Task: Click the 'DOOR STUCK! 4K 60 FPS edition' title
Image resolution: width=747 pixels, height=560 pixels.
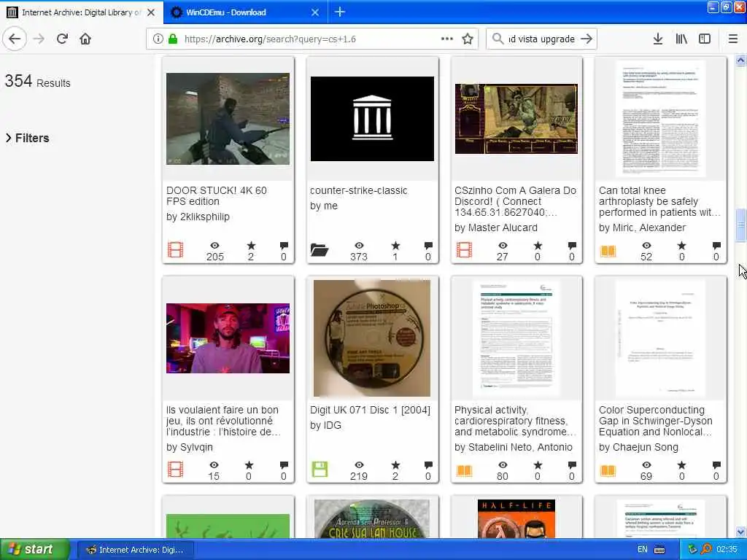Action: pos(216,195)
